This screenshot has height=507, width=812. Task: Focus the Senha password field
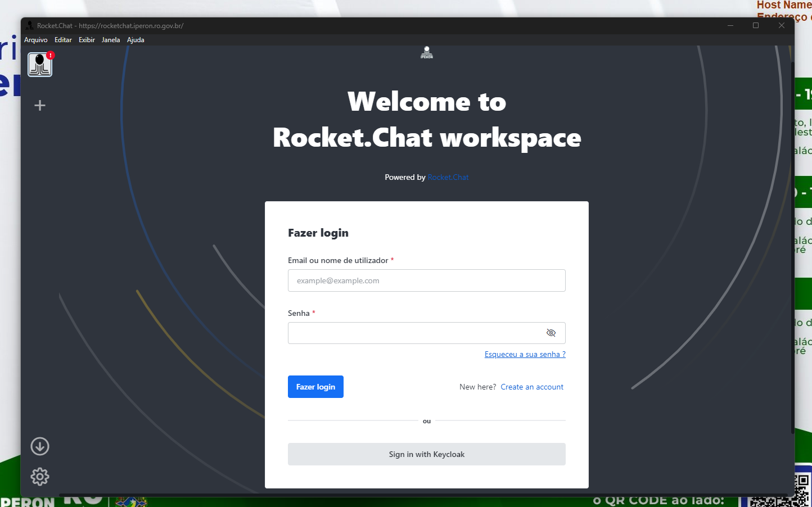427,333
